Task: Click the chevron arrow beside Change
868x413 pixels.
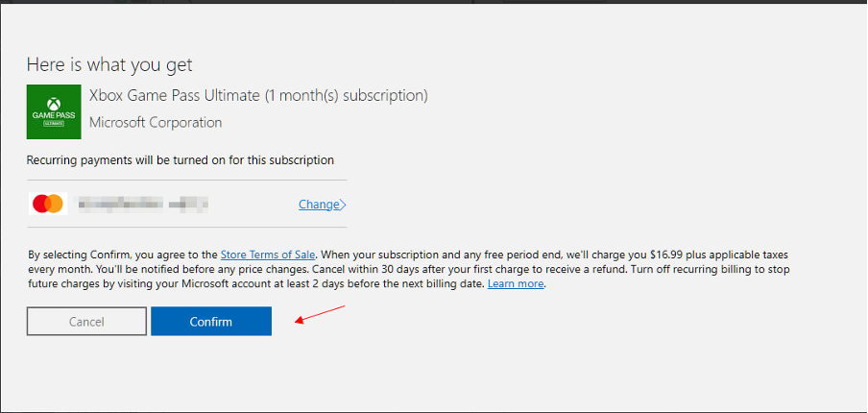Action: 344,205
